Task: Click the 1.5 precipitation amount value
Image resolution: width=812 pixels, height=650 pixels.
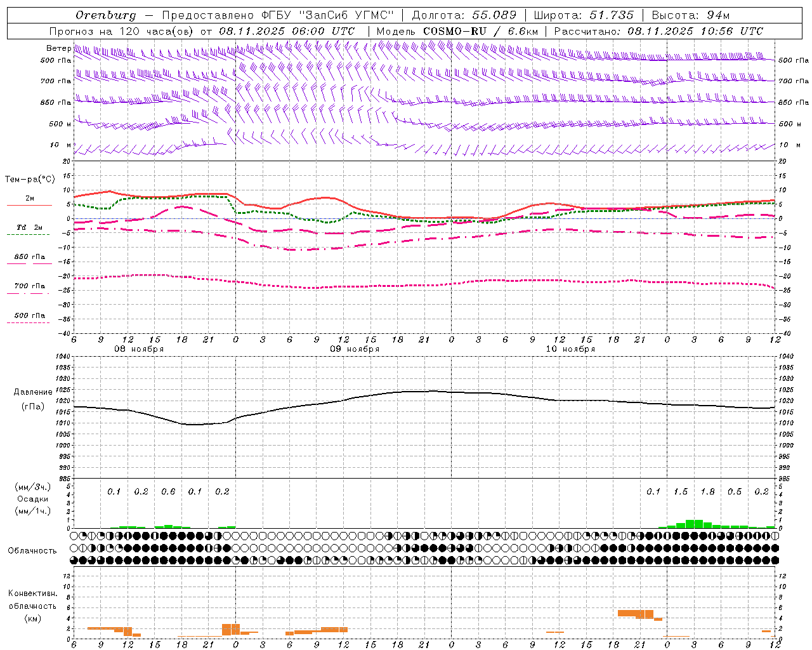Action: pyautogui.click(x=681, y=492)
